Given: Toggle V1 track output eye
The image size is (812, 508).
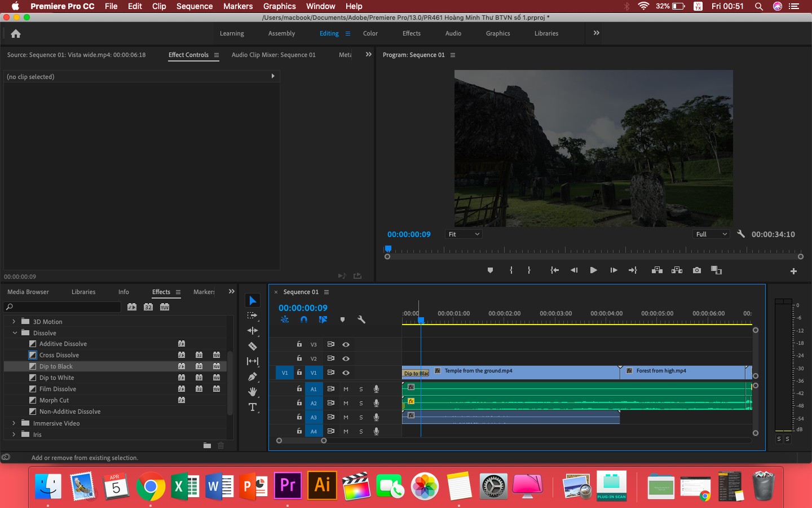Looking at the screenshot, I should [x=346, y=373].
